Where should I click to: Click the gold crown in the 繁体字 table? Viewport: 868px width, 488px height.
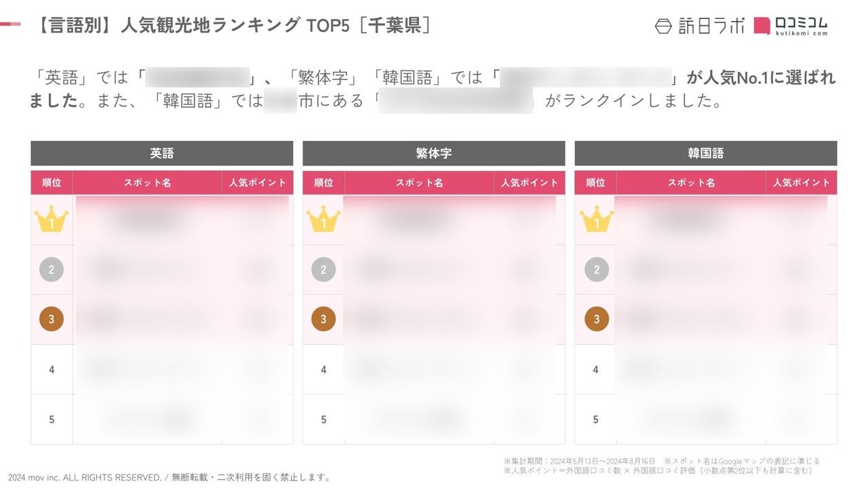(323, 220)
